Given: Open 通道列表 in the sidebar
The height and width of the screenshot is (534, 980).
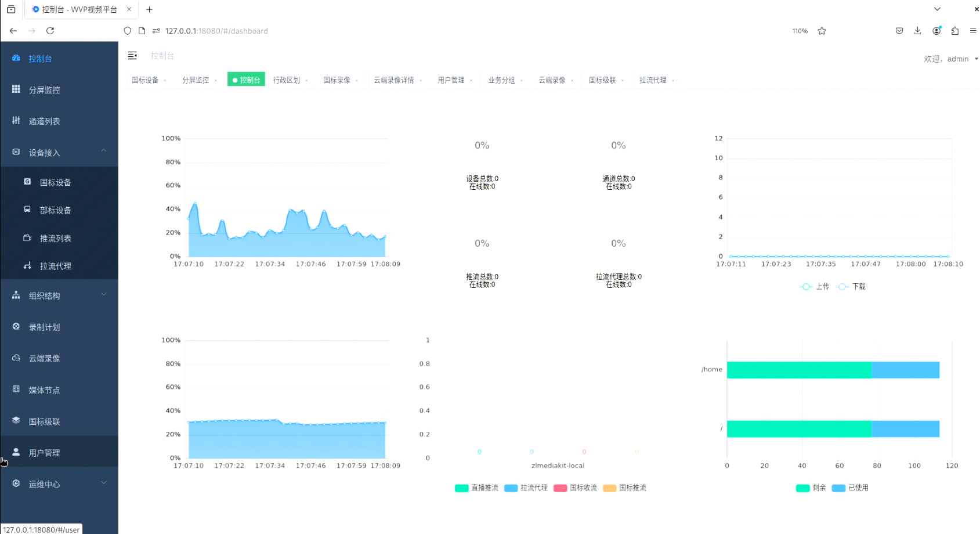Looking at the screenshot, I should point(45,121).
